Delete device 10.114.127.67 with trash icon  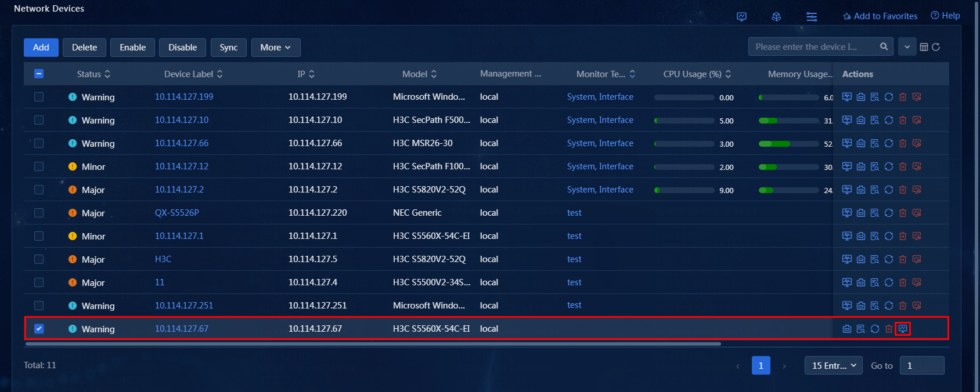coord(889,329)
